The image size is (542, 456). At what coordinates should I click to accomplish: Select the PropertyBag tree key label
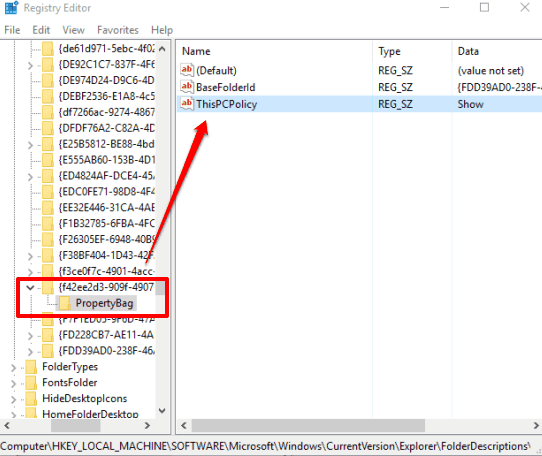click(104, 303)
